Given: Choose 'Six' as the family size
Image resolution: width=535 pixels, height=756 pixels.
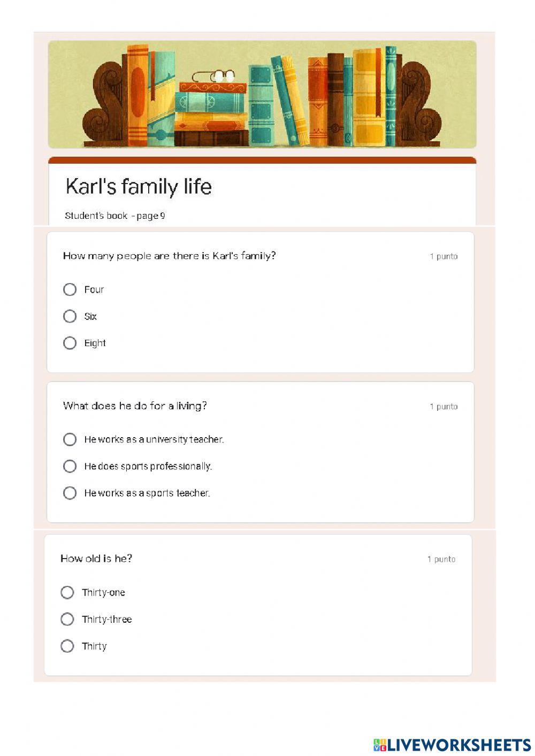Looking at the screenshot, I should point(70,316).
